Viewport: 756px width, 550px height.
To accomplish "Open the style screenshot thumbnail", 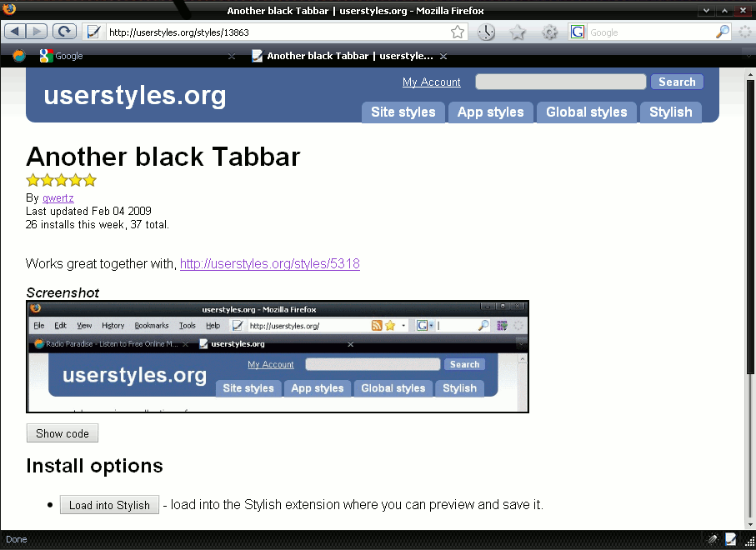I will [x=278, y=357].
